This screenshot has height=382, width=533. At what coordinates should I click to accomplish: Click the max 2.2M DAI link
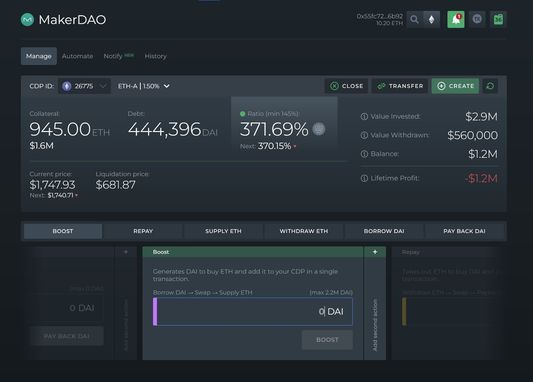click(331, 292)
